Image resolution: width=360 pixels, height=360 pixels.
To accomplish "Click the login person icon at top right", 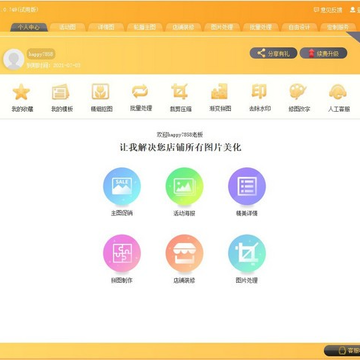I will click(x=353, y=10).
